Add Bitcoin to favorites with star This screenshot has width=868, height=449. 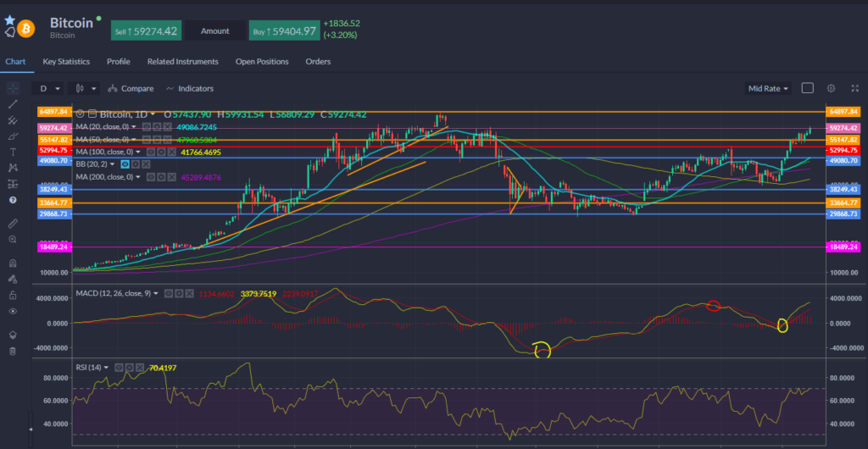point(9,20)
